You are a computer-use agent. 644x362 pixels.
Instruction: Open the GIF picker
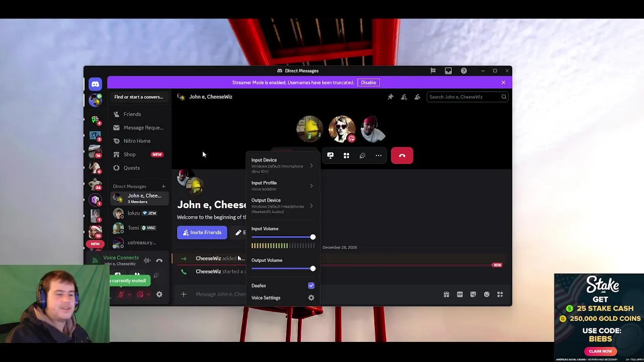click(460, 295)
